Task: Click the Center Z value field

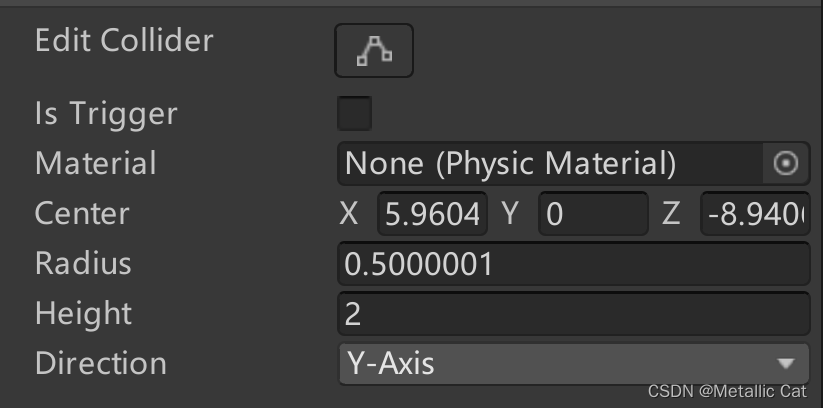Action: (755, 214)
